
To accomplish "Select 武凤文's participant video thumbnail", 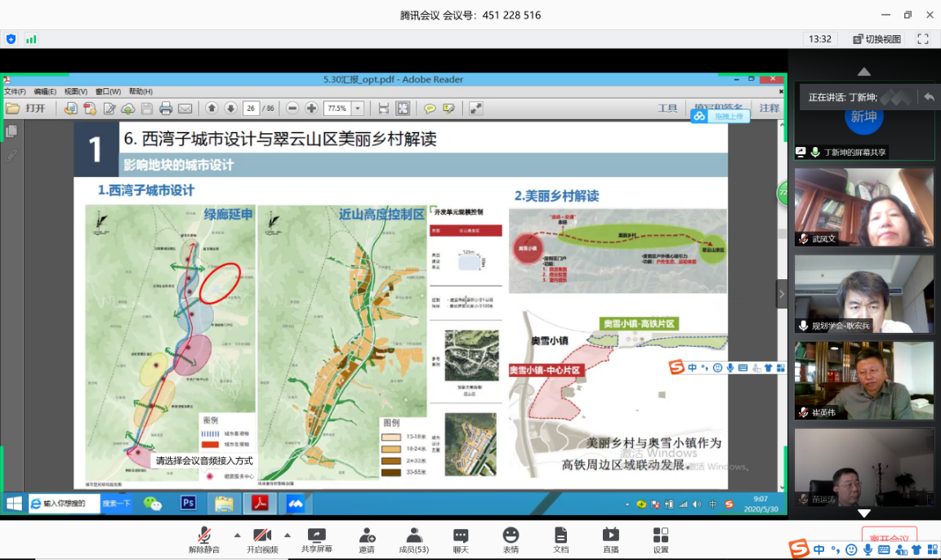I will (863, 207).
